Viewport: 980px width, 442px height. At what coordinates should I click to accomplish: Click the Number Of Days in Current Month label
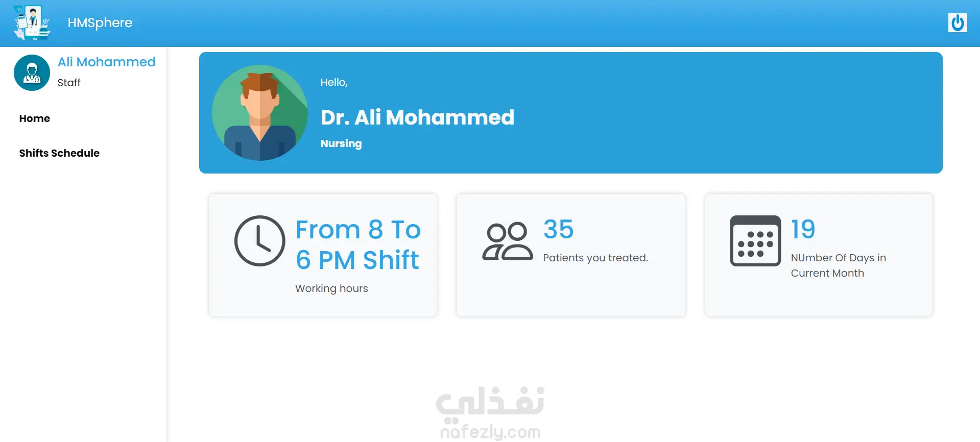point(838,265)
